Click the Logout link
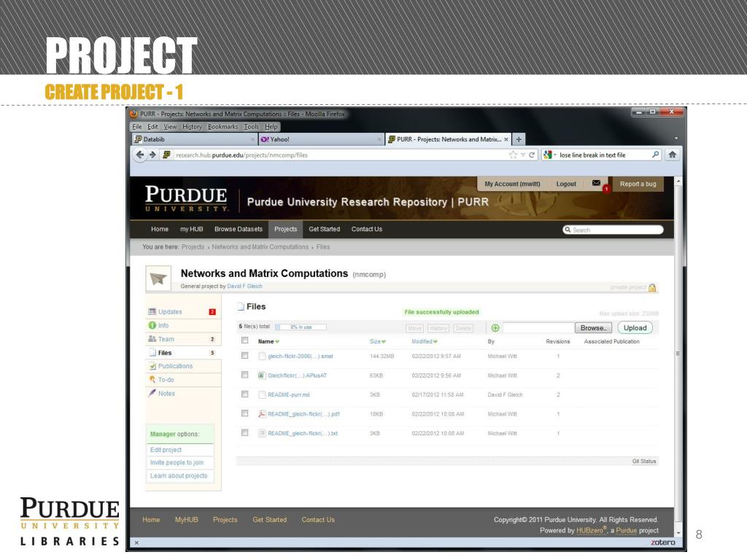This screenshot has width=747, height=560. [566, 184]
